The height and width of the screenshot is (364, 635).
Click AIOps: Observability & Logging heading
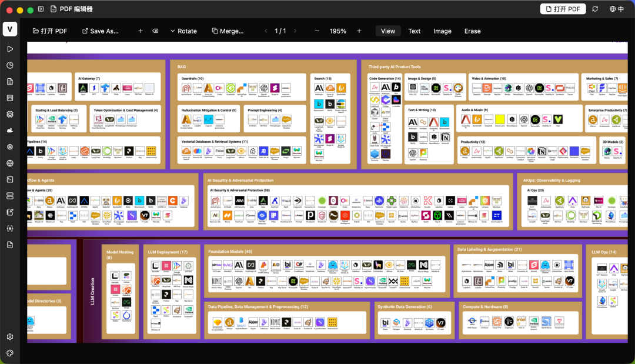pyautogui.click(x=552, y=180)
